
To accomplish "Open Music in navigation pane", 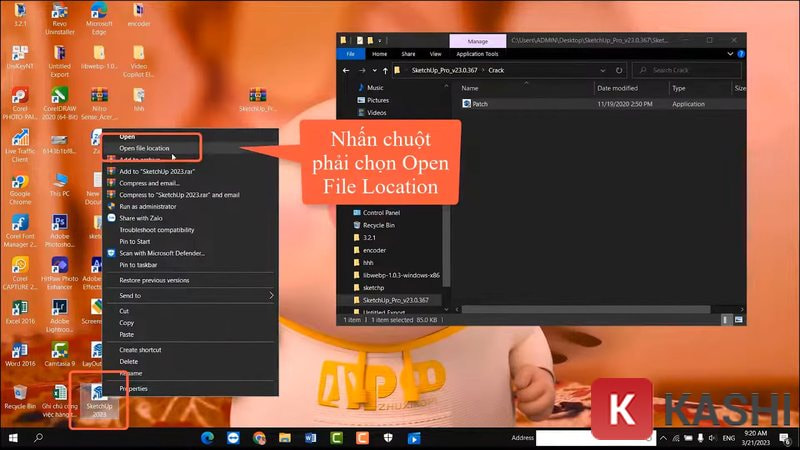I will [375, 88].
